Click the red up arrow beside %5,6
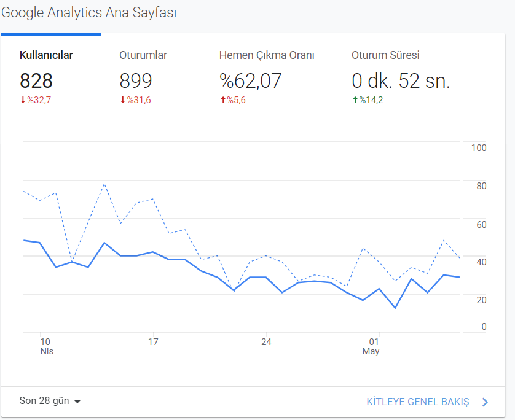515x420 pixels. pos(223,100)
